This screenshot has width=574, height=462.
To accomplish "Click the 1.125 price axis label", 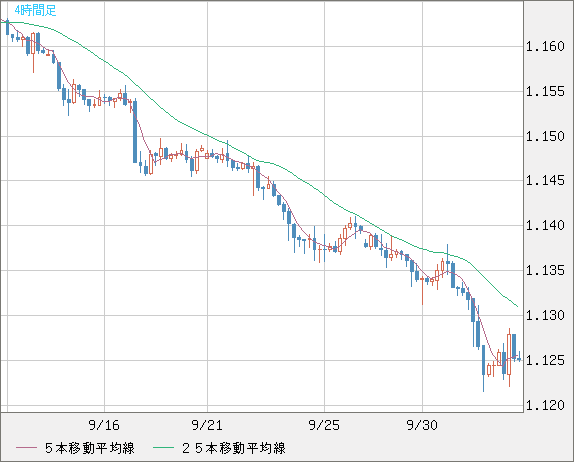I will (x=545, y=361).
